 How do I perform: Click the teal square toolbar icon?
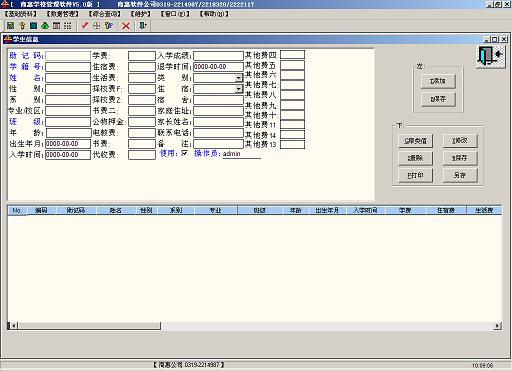click(33, 26)
